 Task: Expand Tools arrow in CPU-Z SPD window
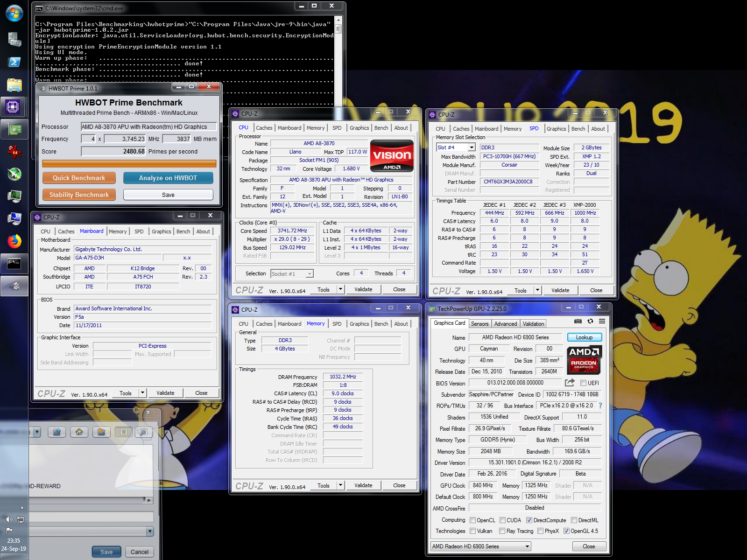(537, 290)
